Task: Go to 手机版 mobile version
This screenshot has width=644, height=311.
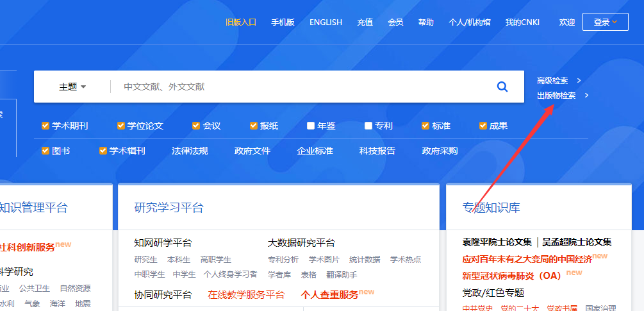Action: pyautogui.click(x=283, y=22)
